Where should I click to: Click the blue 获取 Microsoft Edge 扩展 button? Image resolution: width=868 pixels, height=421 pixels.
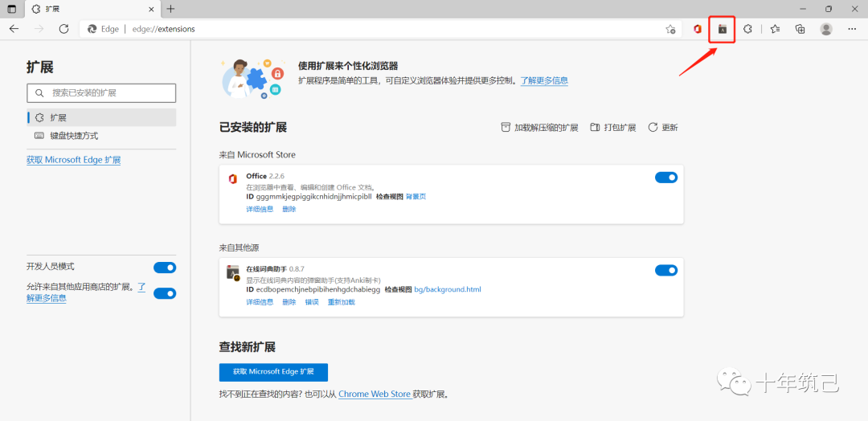273,372
